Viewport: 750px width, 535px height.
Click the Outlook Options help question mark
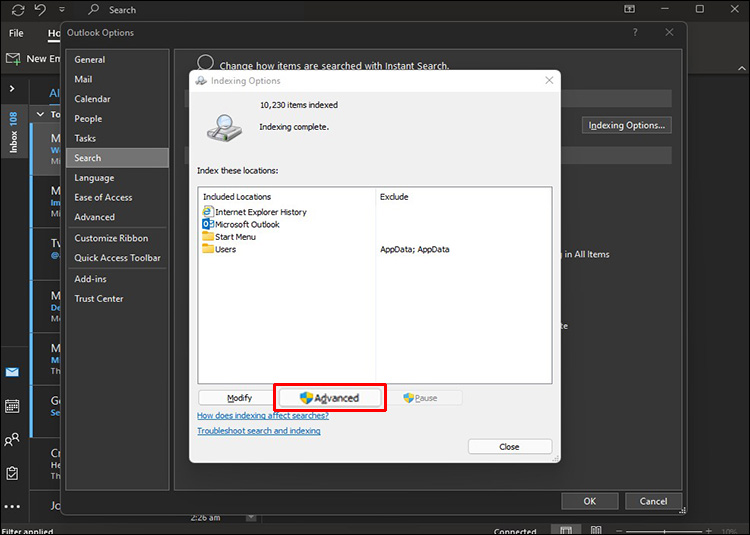coord(635,33)
